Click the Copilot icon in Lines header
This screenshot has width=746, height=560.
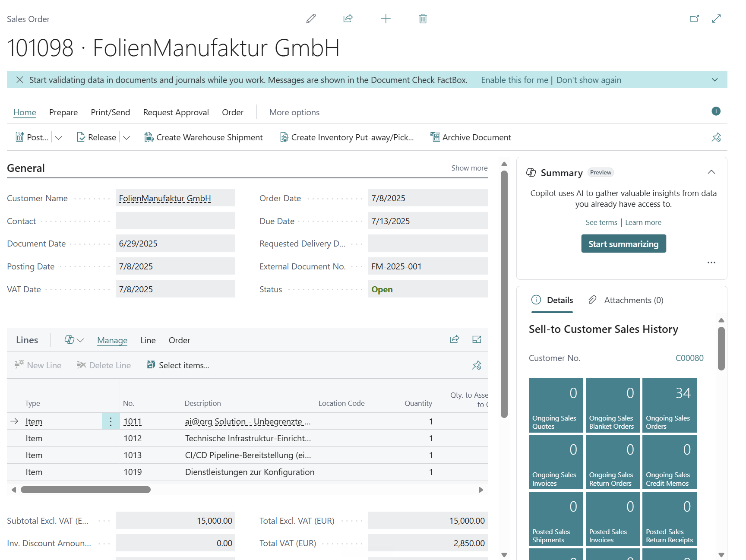[69, 340]
